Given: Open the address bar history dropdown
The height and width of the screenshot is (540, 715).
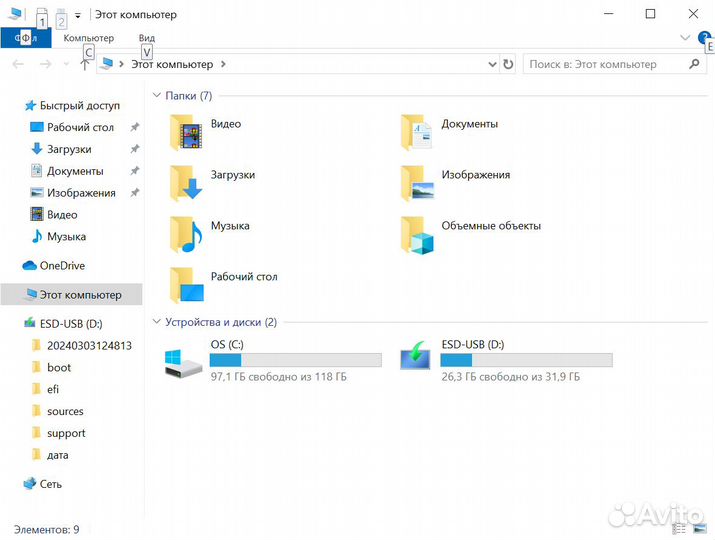Looking at the screenshot, I should pyautogui.click(x=492, y=64).
